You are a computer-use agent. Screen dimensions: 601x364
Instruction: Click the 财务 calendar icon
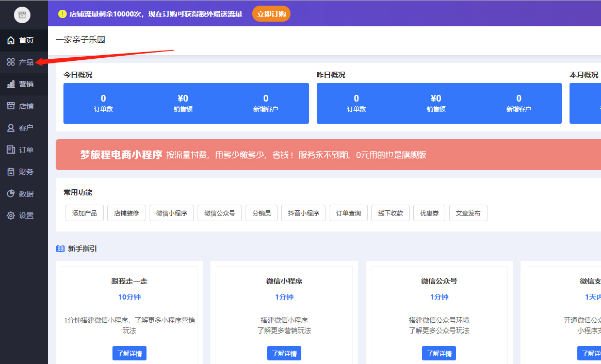[11, 172]
